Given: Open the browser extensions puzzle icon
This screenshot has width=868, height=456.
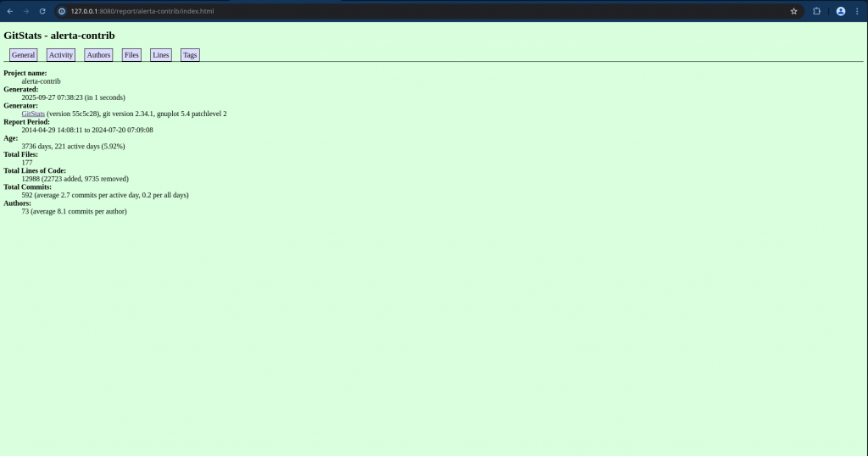Looking at the screenshot, I should click(x=816, y=11).
